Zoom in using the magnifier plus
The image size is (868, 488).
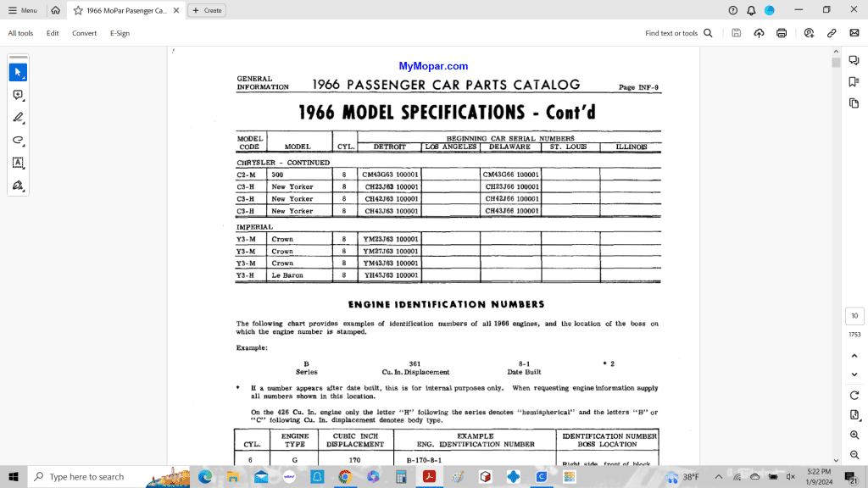pos(854,435)
